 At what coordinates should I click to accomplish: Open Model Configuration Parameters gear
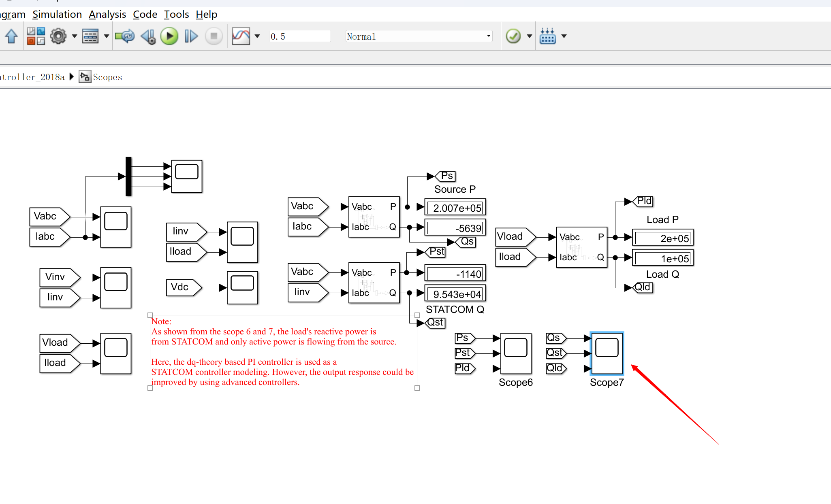click(x=58, y=36)
